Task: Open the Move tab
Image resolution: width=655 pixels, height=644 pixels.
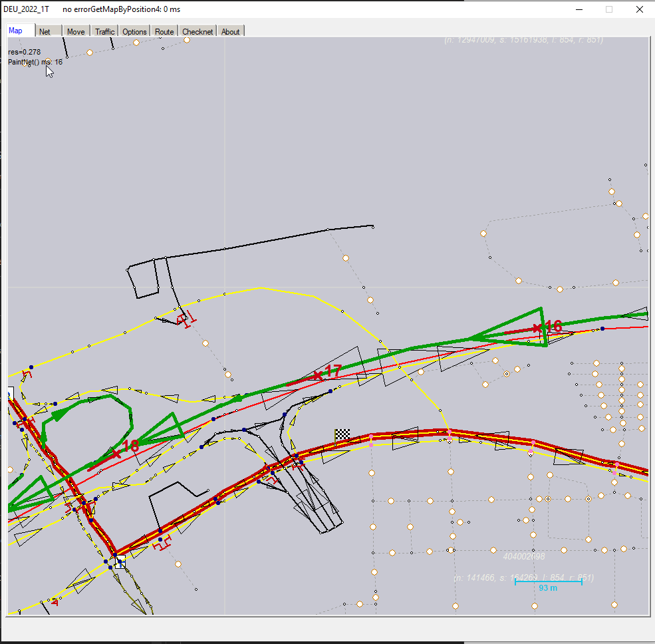Action: click(x=76, y=31)
